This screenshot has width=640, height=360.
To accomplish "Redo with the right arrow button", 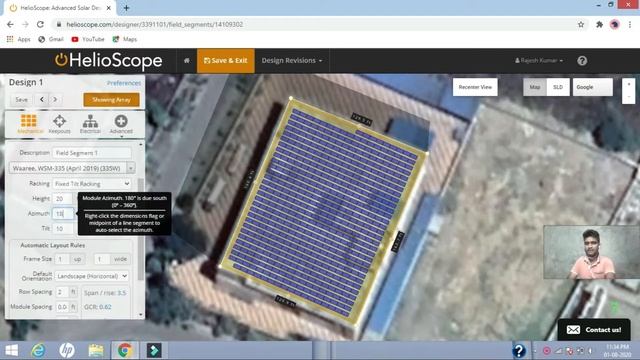I will pos(55,99).
